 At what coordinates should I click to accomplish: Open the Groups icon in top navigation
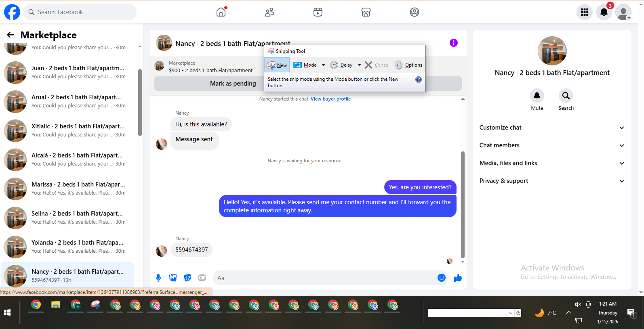[415, 12]
